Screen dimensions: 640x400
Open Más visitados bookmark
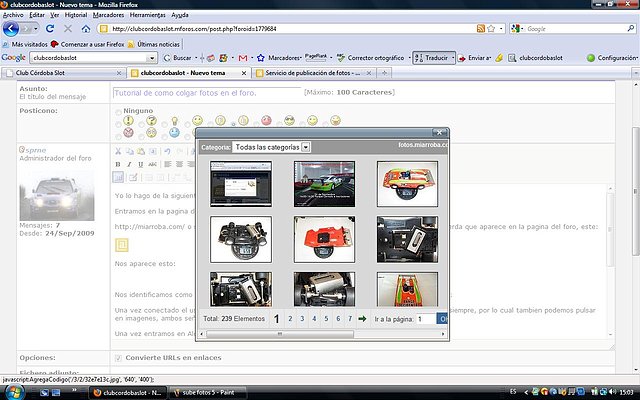click(x=26, y=44)
